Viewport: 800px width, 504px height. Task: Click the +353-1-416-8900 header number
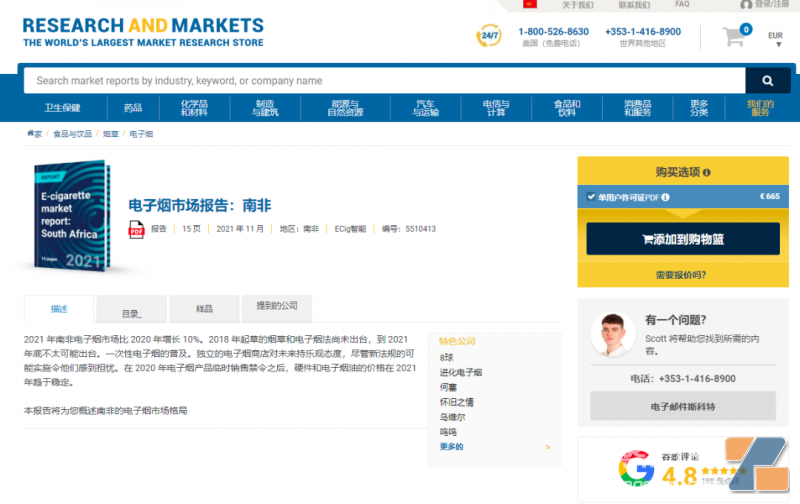coord(643,32)
